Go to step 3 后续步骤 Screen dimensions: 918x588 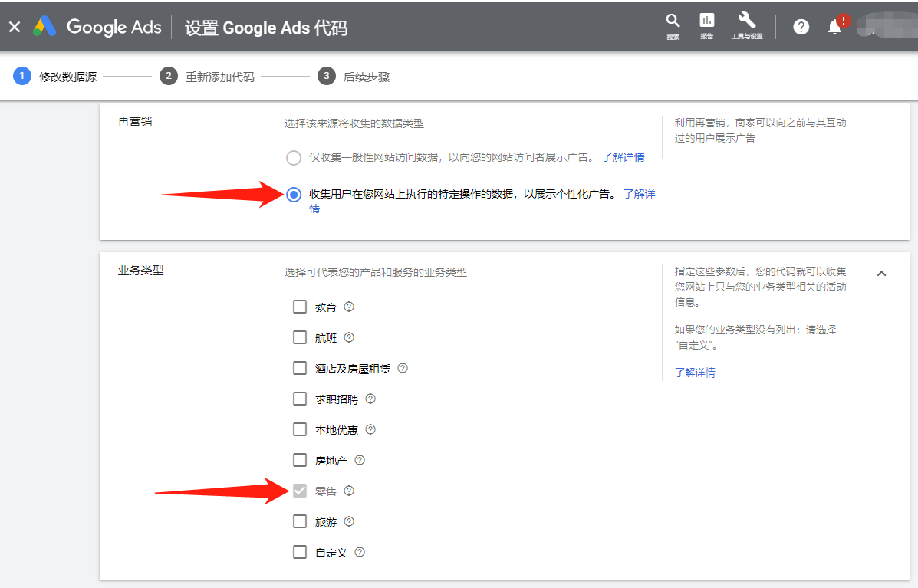pos(325,77)
